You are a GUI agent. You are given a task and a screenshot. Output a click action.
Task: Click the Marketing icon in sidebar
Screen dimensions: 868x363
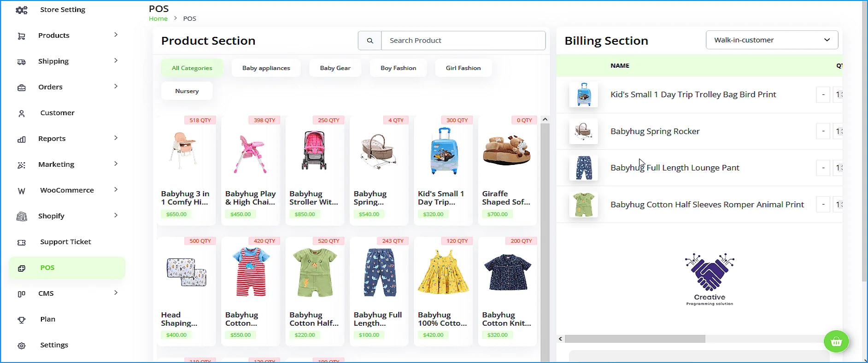click(21, 165)
